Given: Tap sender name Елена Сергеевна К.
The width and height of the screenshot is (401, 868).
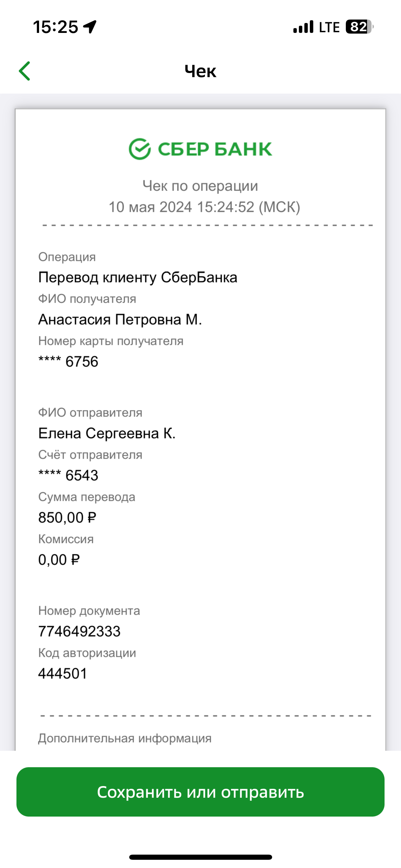Looking at the screenshot, I should [107, 433].
